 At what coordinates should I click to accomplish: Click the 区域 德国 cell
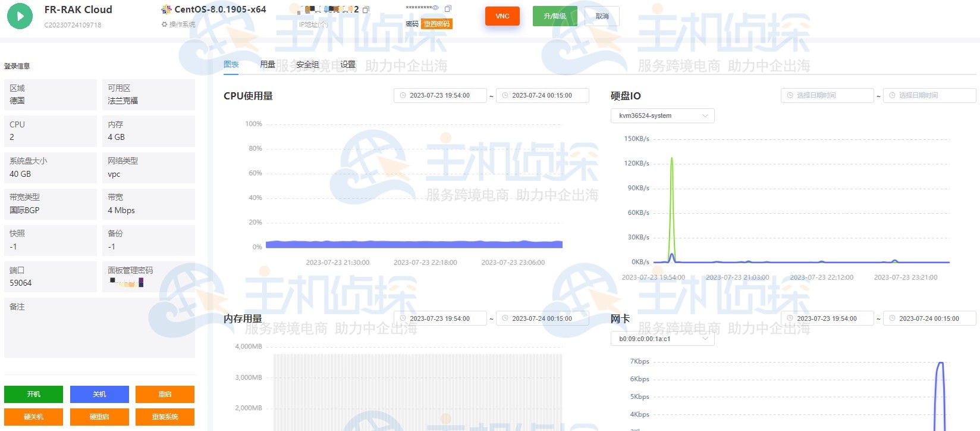click(x=51, y=95)
